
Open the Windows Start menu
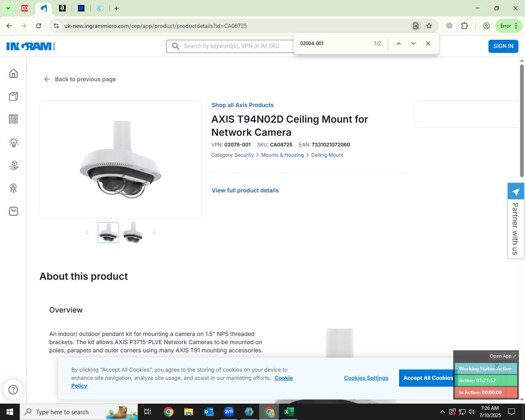coord(10,412)
